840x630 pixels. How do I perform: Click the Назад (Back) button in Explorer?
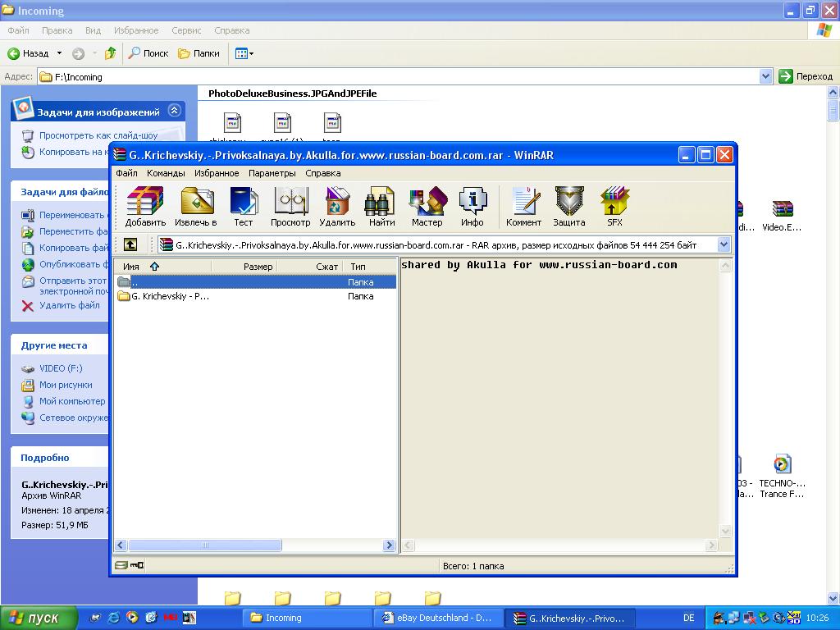pos(29,53)
